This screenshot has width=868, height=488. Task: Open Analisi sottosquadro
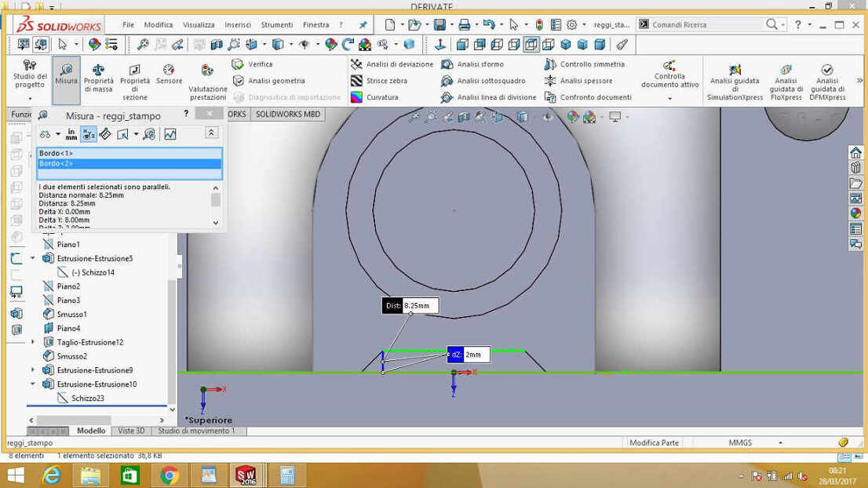point(483,81)
